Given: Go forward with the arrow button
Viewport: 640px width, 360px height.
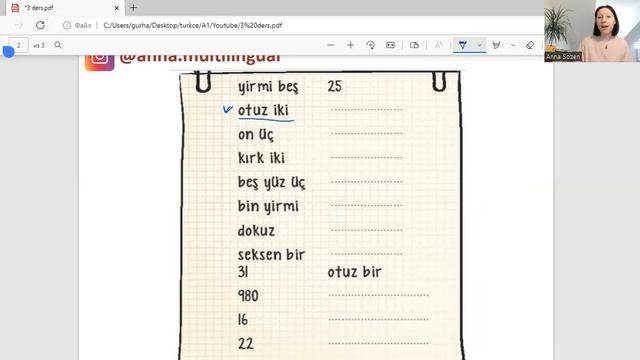Looking at the screenshot, I should pos(18,25).
